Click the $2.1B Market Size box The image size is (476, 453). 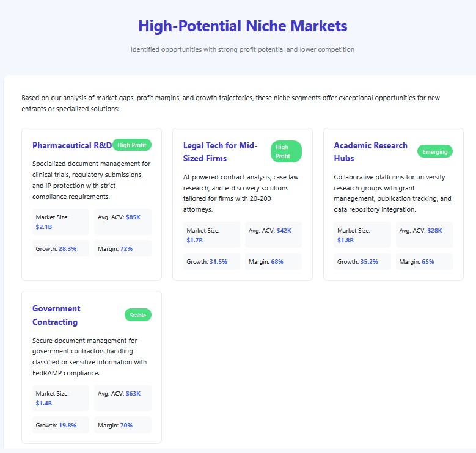click(60, 222)
